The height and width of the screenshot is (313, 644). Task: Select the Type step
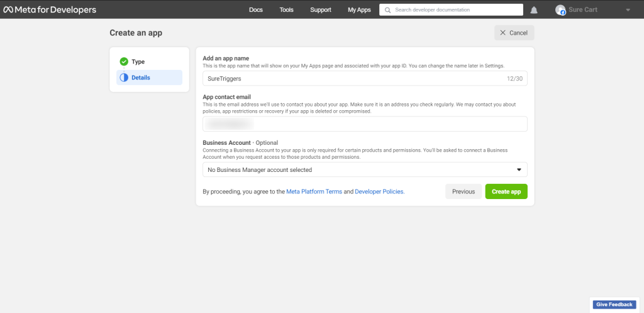(x=150, y=62)
